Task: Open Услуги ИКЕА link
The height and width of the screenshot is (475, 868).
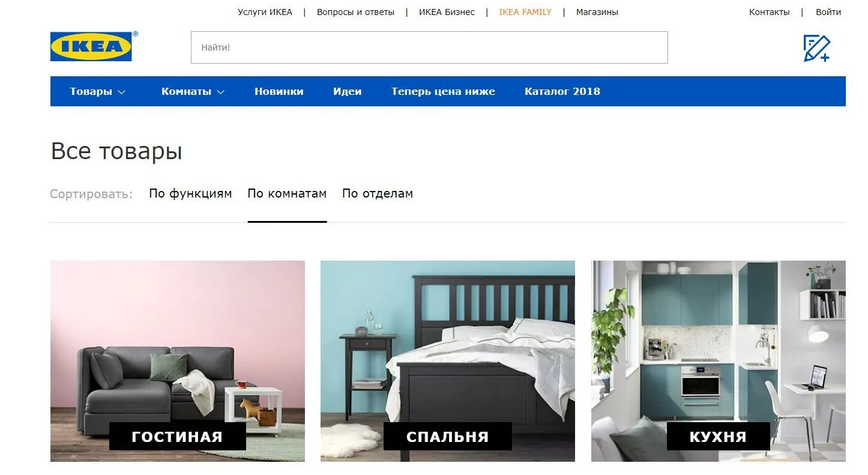Action: coord(265,12)
